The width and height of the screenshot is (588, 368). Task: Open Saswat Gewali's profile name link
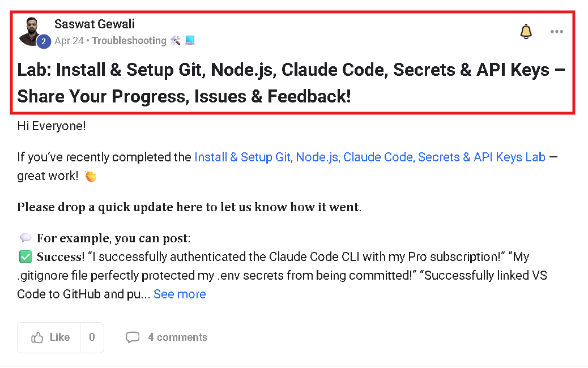coord(95,24)
